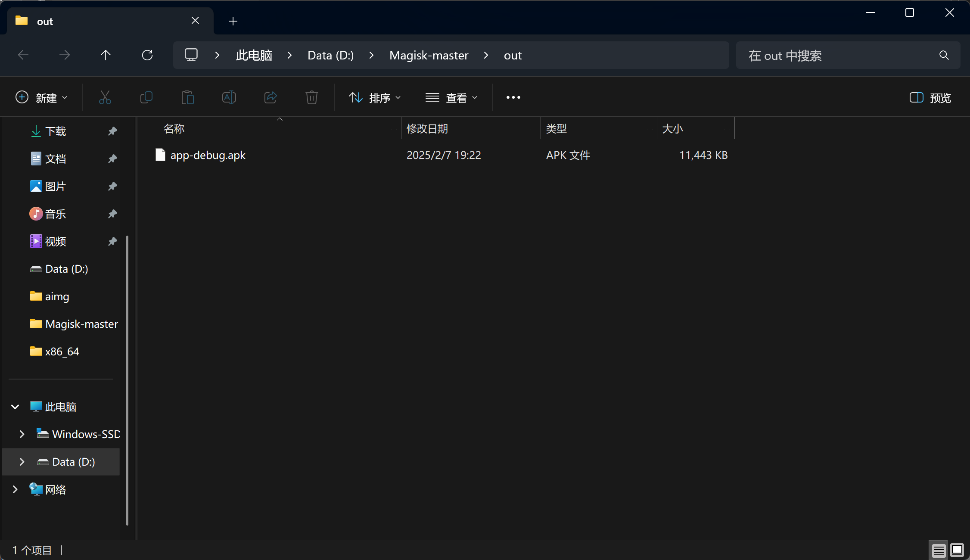Click the Delete trash can icon
This screenshot has height=560, width=970.
(x=311, y=98)
